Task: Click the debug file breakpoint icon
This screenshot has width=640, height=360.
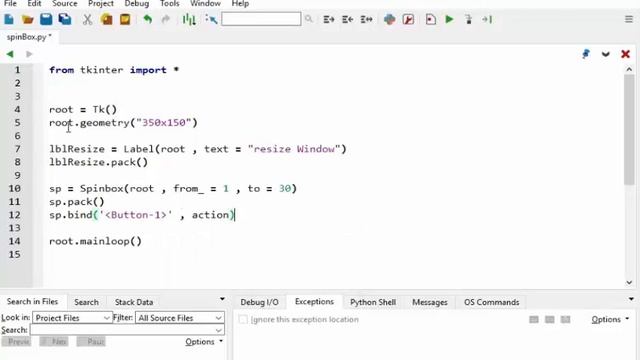Action: click(430, 19)
